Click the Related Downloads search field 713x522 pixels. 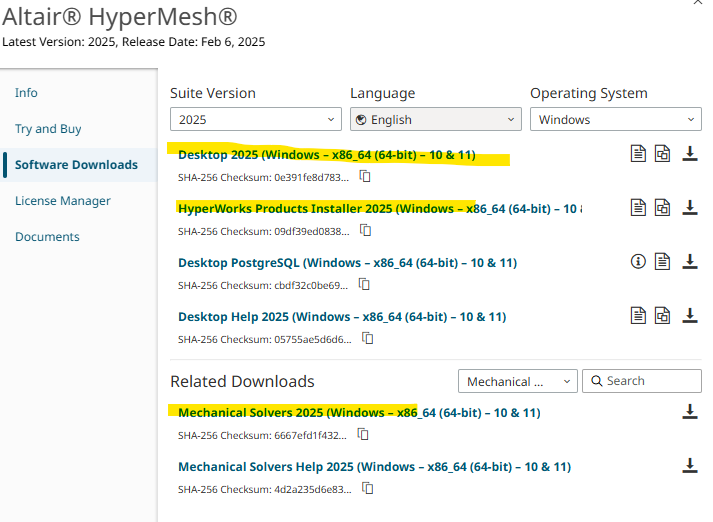[642, 381]
